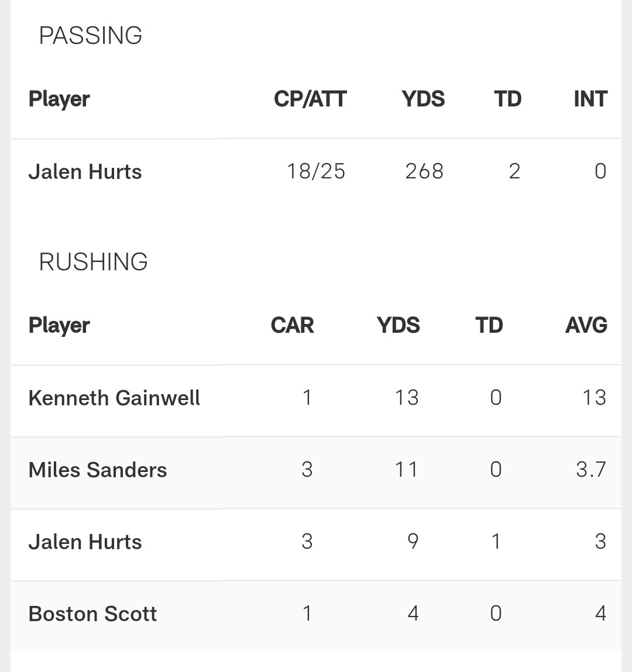
Task: Click the CAR column header
Action: pos(293,325)
